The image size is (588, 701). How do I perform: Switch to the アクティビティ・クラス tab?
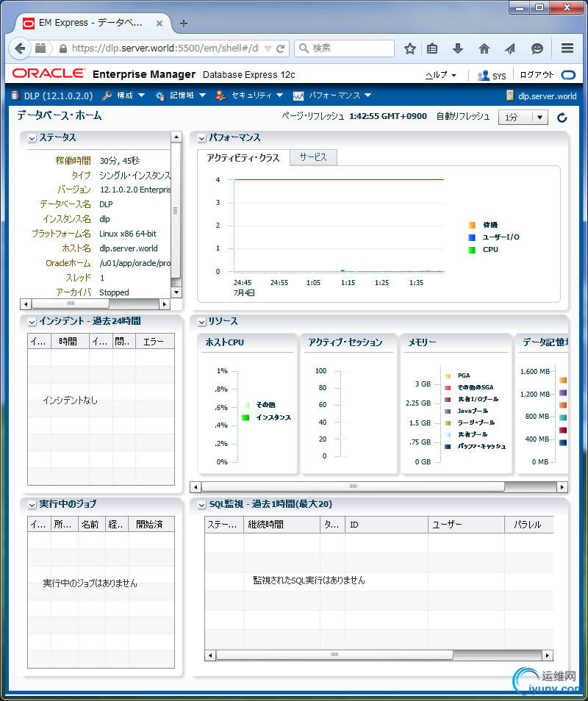243,158
